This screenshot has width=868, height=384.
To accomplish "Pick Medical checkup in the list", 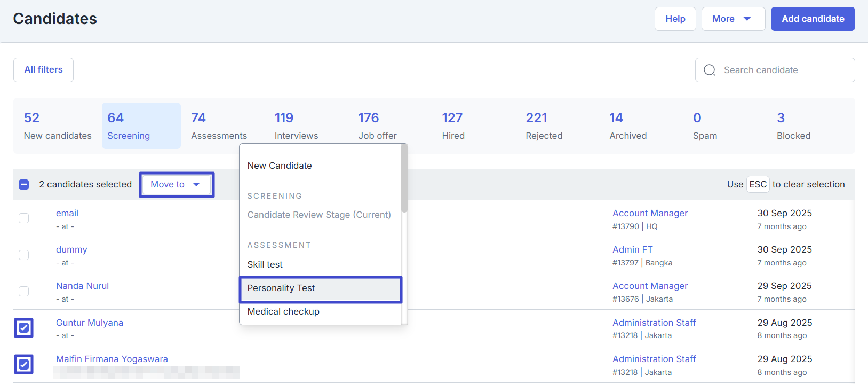I will coord(283,311).
